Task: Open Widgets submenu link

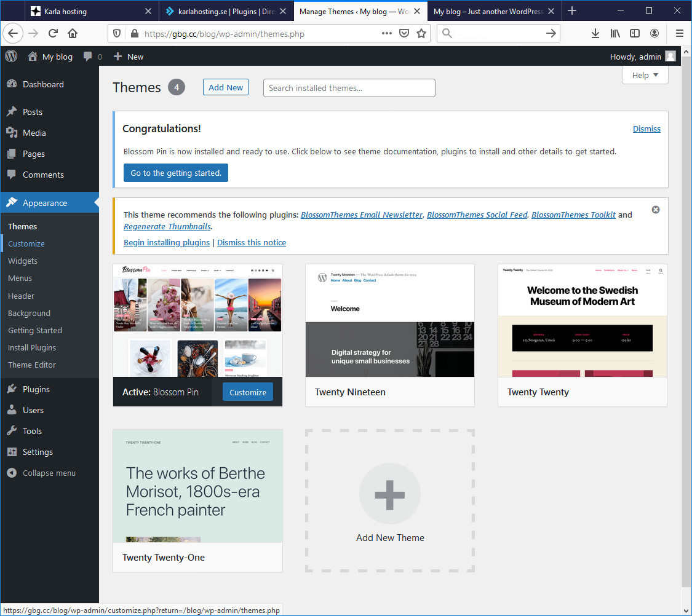Action: 23,261
